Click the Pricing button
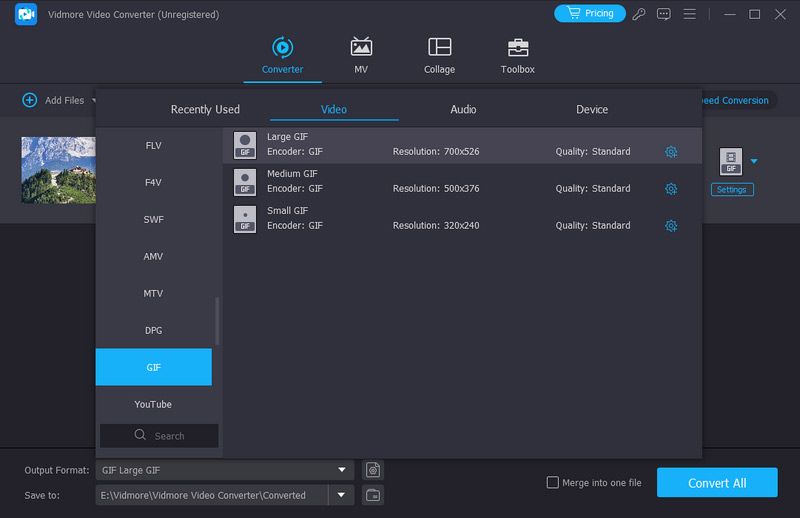The height and width of the screenshot is (518, 800). pos(589,14)
